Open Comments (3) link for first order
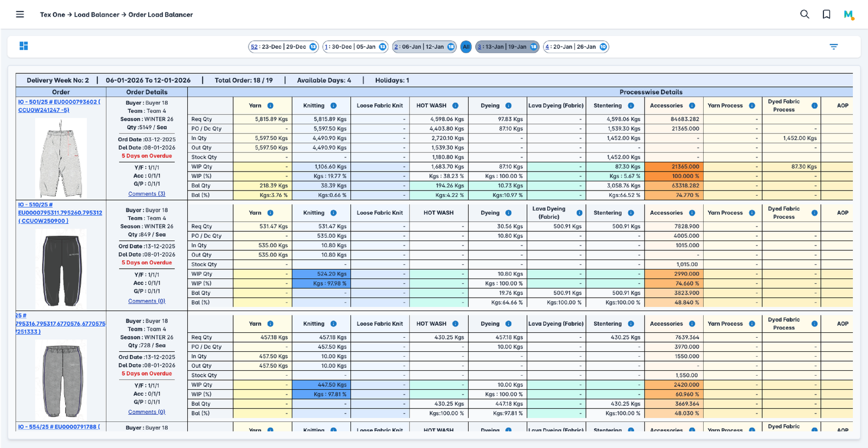Viewport: 868px width, 448px height. tap(146, 194)
